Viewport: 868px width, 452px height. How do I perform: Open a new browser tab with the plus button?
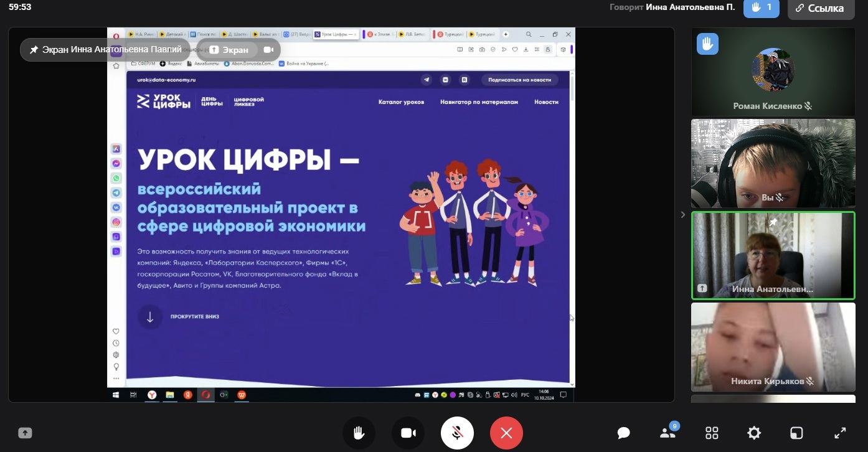click(x=506, y=34)
